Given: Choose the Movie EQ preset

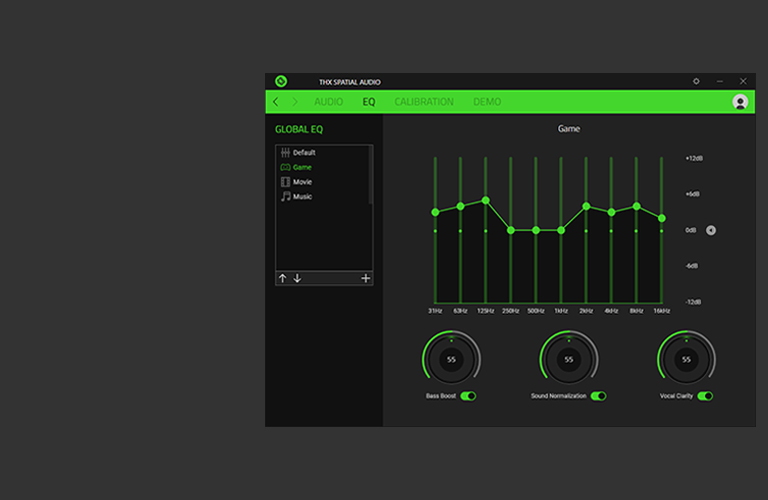Looking at the screenshot, I should 302,182.
